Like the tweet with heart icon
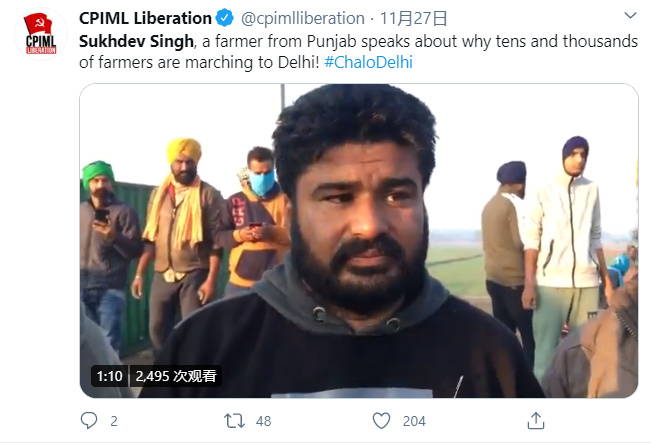This screenshot has height=445, width=651. click(x=382, y=421)
